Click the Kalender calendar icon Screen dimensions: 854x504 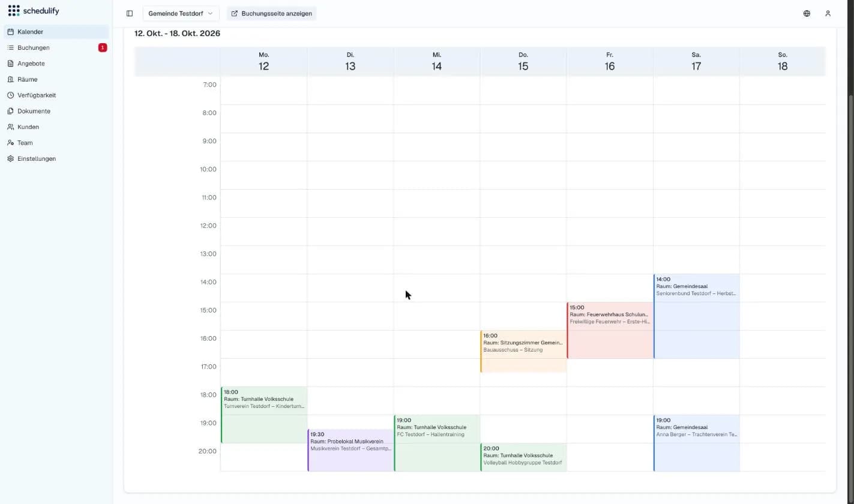tap(11, 32)
